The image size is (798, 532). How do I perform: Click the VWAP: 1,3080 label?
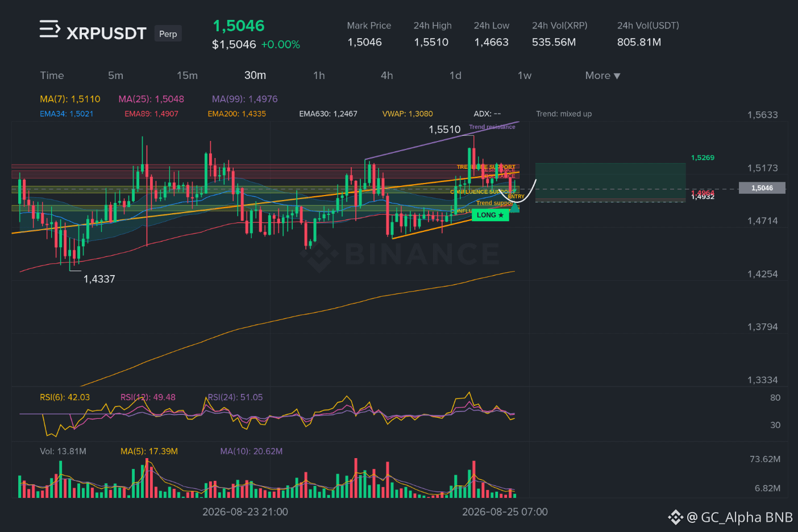tap(408, 114)
